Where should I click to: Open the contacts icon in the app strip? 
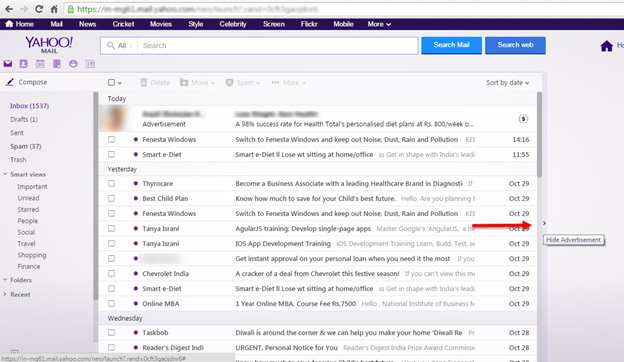(x=23, y=64)
